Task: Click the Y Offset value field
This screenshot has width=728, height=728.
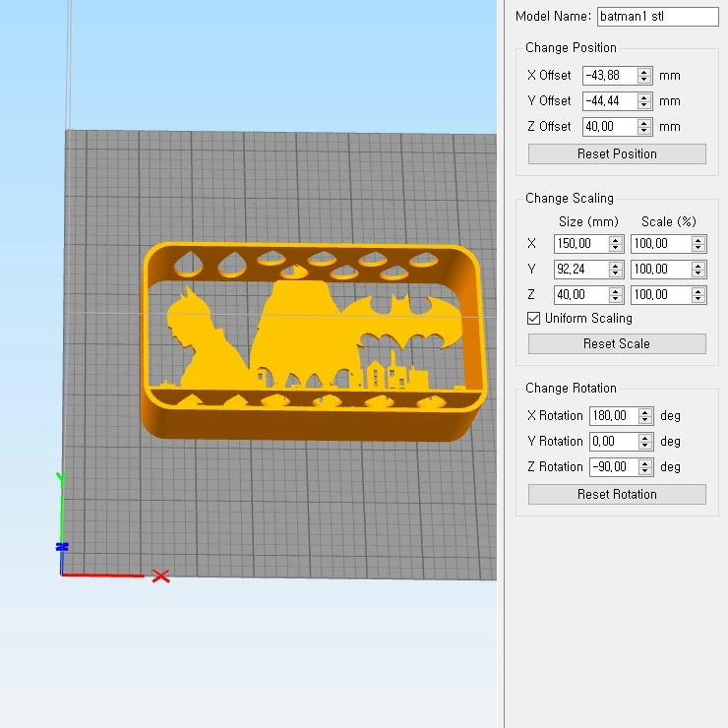Action: coord(610,100)
